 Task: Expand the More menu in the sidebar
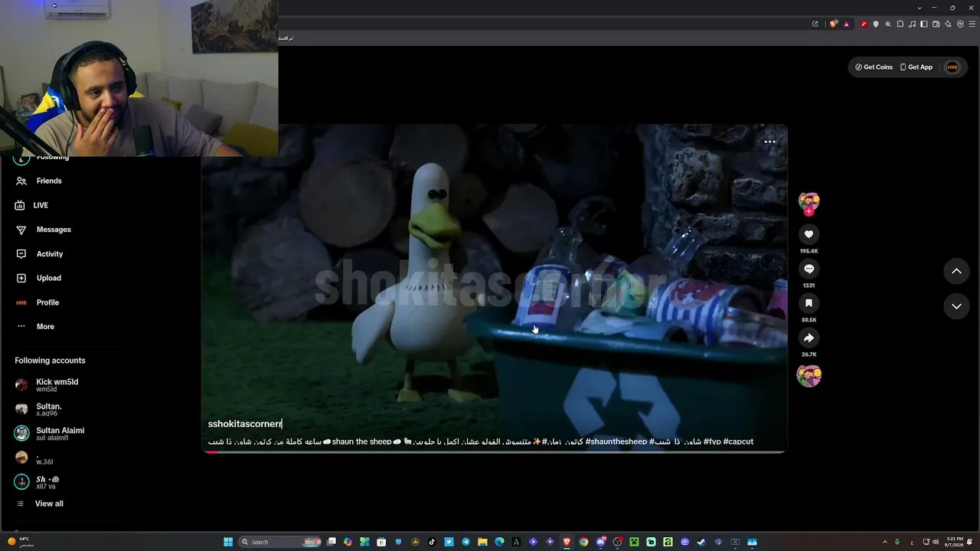[x=45, y=327]
